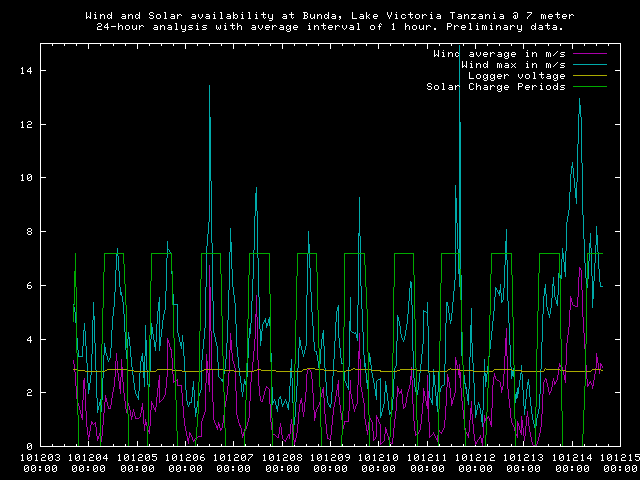Screen dimensions: 640x480
Task: Select the 101206 date label on x-axis
Action: click(x=186, y=458)
